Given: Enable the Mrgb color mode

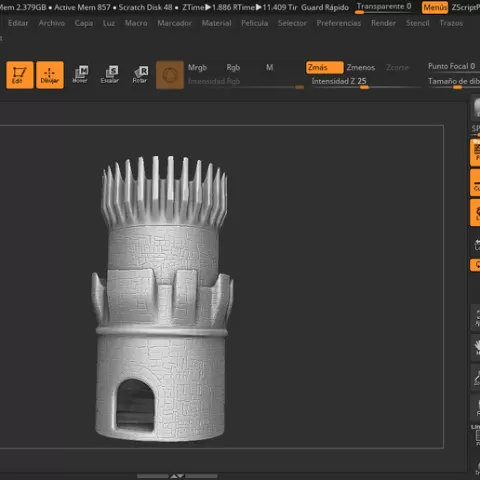Looking at the screenshot, I should click(197, 67).
